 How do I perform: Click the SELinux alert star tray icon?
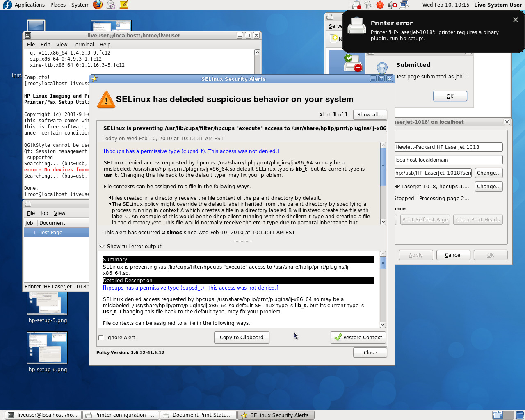click(x=380, y=5)
